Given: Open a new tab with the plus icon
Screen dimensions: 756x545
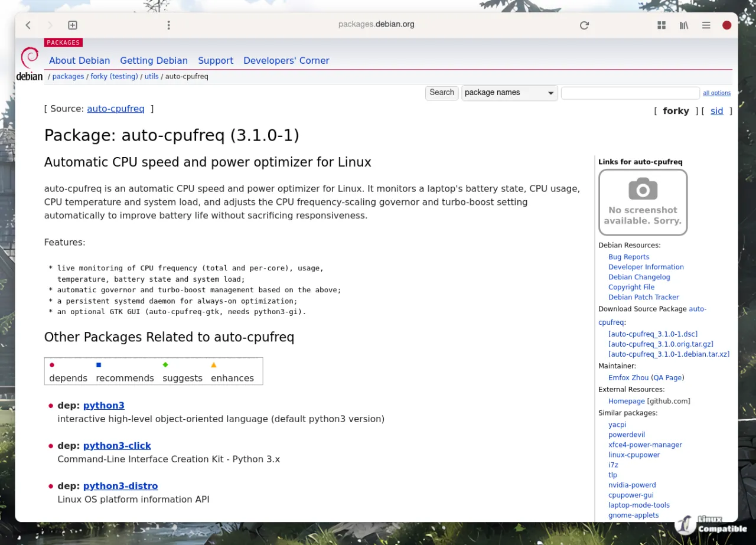Looking at the screenshot, I should tap(73, 25).
